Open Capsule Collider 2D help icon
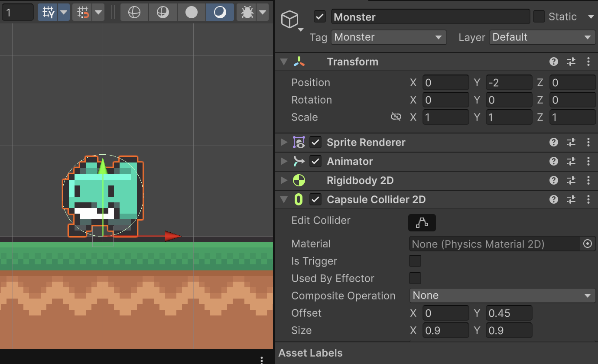This screenshot has width=598, height=364. [553, 199]
